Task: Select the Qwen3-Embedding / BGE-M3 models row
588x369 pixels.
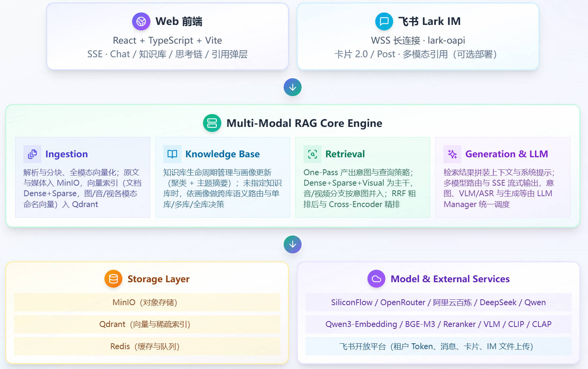Action: [x=438, y=324]
